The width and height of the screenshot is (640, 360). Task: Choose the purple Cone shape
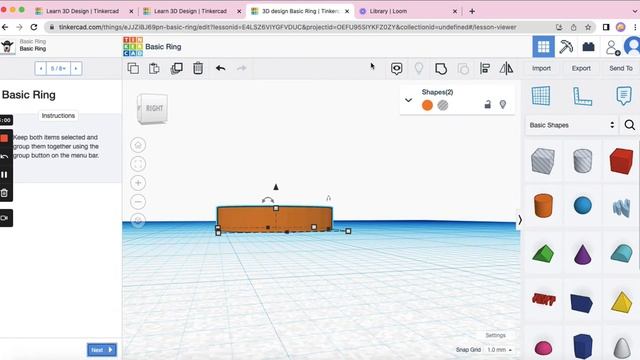tap(582, 254)
